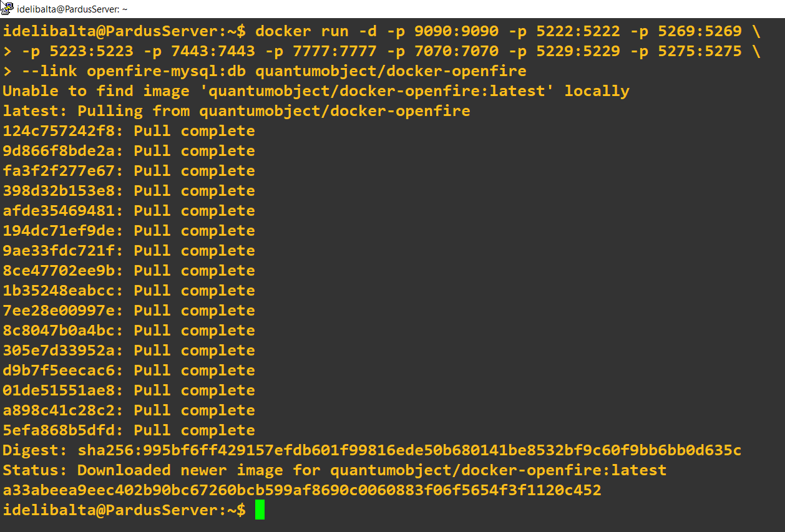Click the container ID starting a33abeea9eec

302,490
